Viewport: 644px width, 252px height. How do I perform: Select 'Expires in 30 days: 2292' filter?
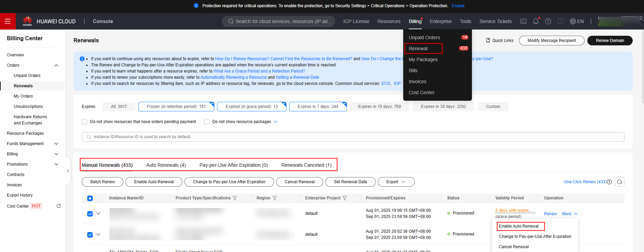click(443, 107)
